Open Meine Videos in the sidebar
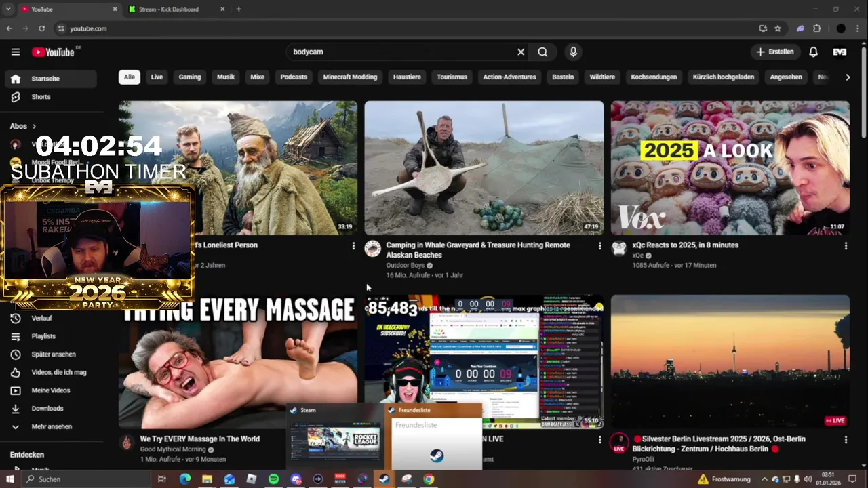Image resolution: width=868 pixels, height=488 pixels. (51, 390)
